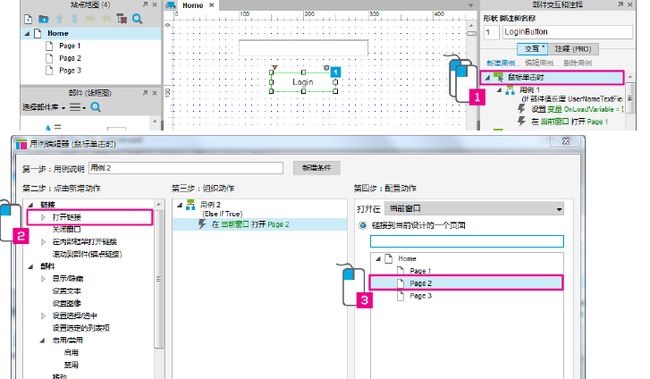
Task: Switch to the Interactions tab
Action: [532, 49]
